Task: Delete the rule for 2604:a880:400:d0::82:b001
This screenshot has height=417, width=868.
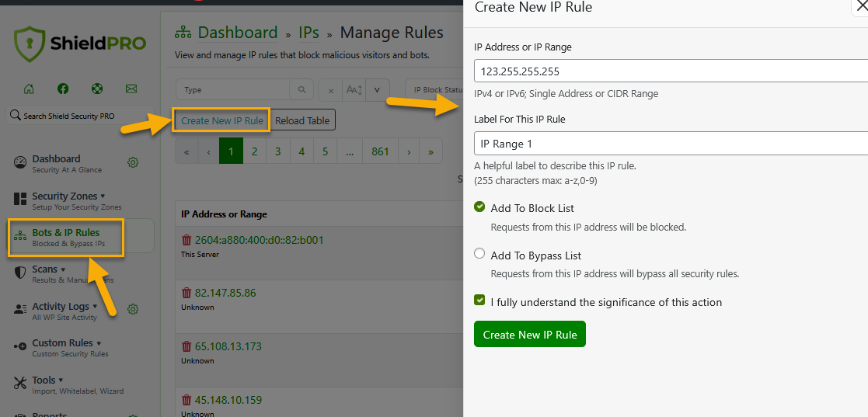Action: tap(186, 240)
